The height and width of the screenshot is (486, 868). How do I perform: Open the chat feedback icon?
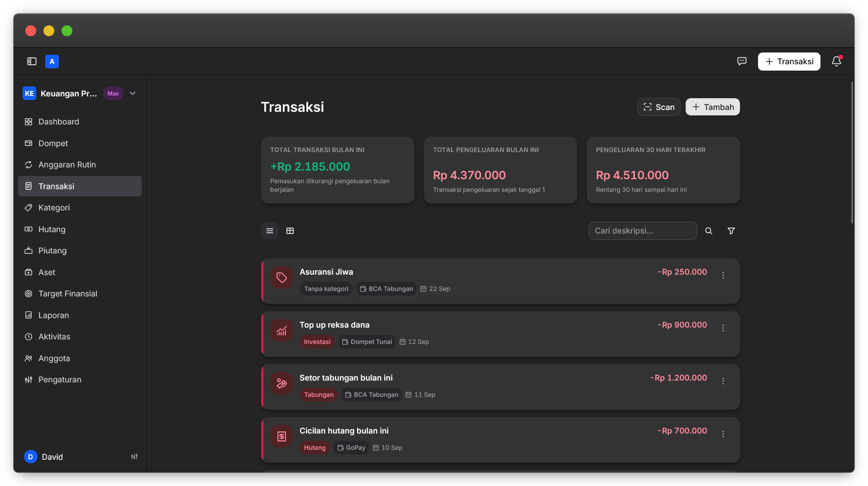click(x=742, y=62)
